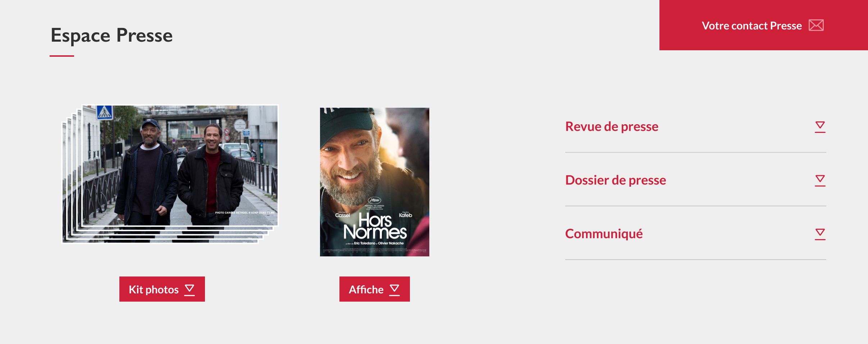Screen dimensions: 868x344
Task: Click the download arrow next to Communiqué
Action: 820,234
